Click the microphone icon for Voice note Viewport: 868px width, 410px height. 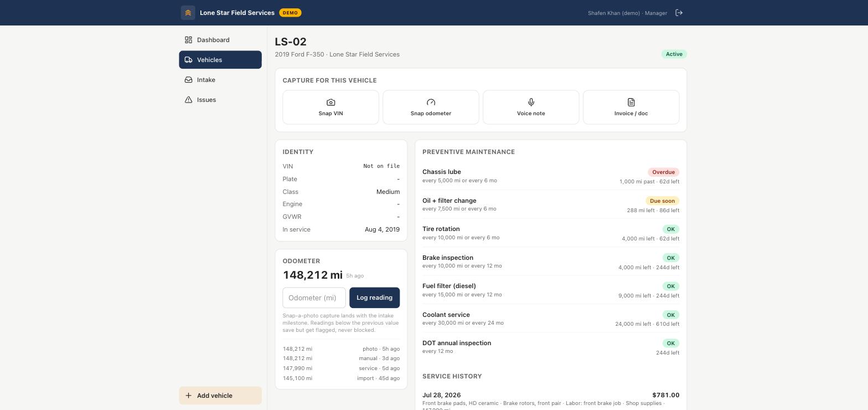pyautogui.click(x=531, y=102)
